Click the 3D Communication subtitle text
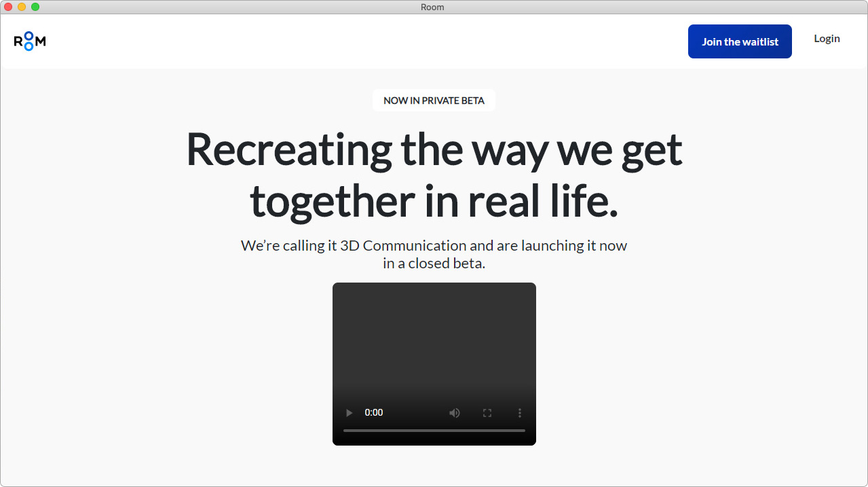The image size is (868, 487). (x=434, y=253)
